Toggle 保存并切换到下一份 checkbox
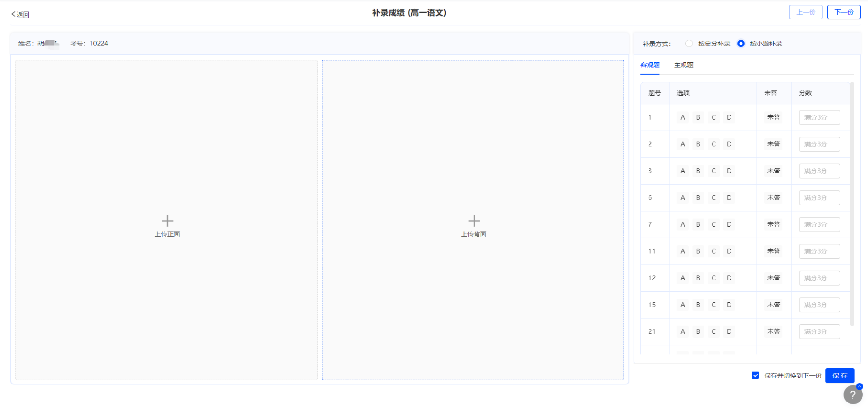This screenshot has width=868, height=411. tap(756, 375)
